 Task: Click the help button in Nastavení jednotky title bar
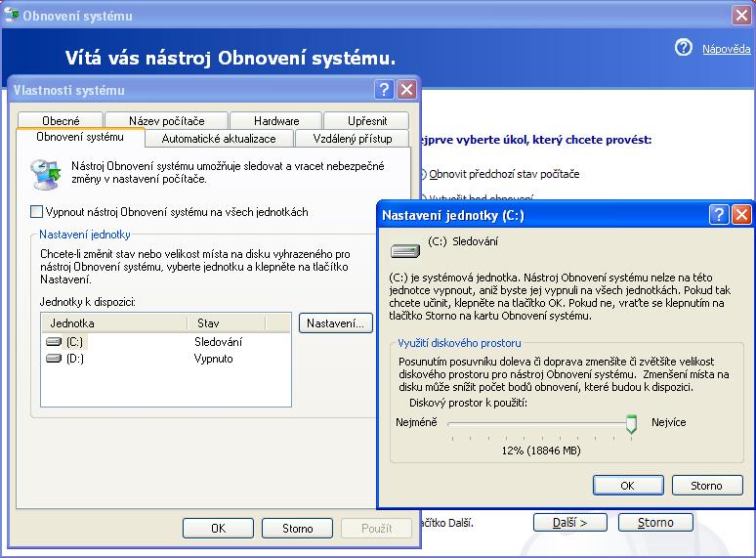(x=719, y=214)
